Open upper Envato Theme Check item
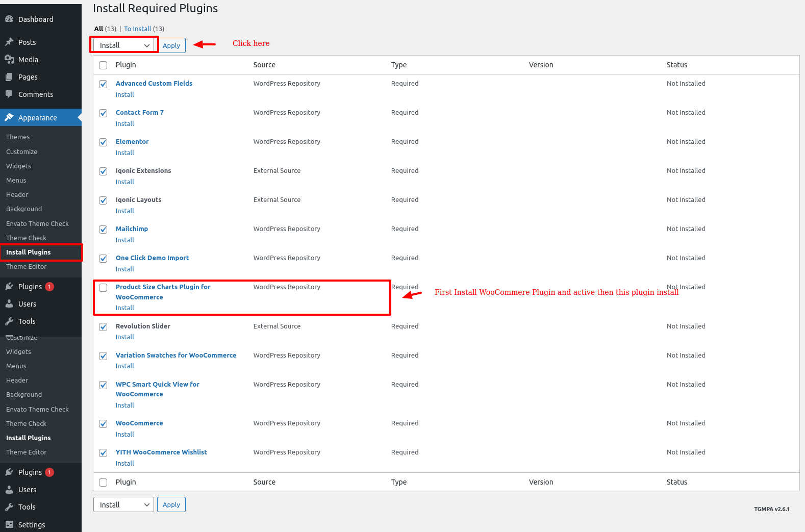 [37, 223]
